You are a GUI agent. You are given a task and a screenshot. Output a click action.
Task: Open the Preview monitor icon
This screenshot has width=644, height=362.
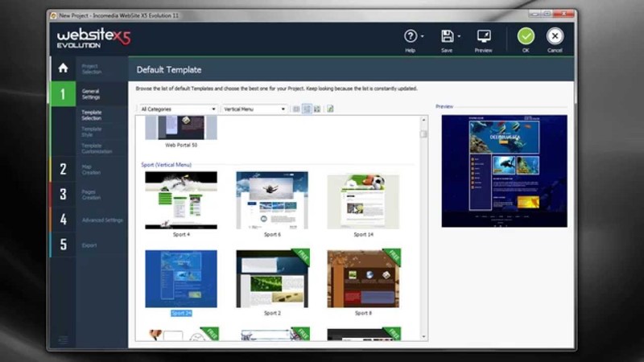[x=483, y=36]
